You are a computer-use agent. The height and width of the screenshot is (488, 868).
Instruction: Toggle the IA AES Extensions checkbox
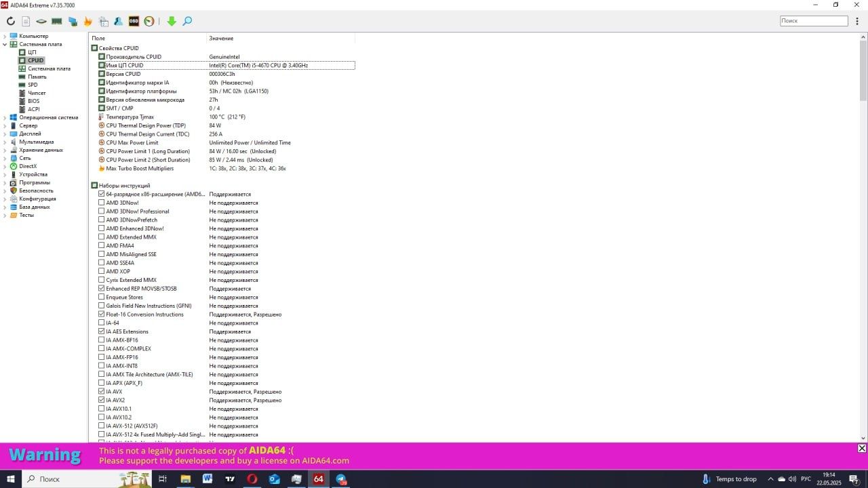(101, 331)
